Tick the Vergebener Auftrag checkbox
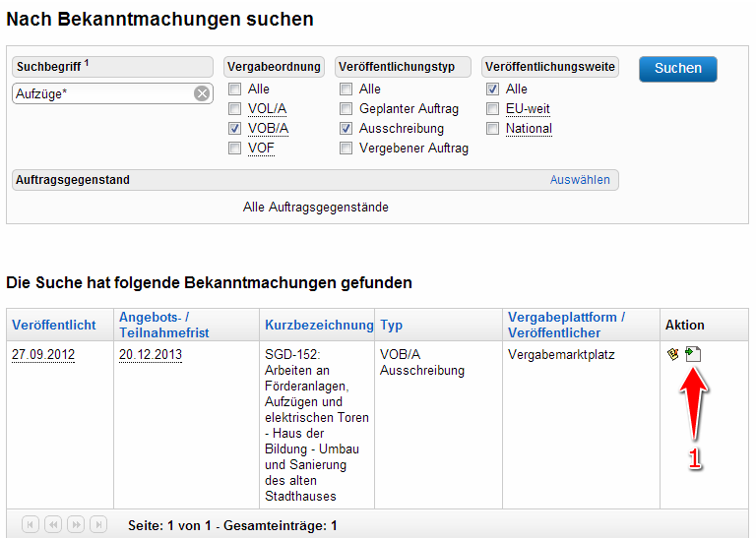 (x=346, y=149)
